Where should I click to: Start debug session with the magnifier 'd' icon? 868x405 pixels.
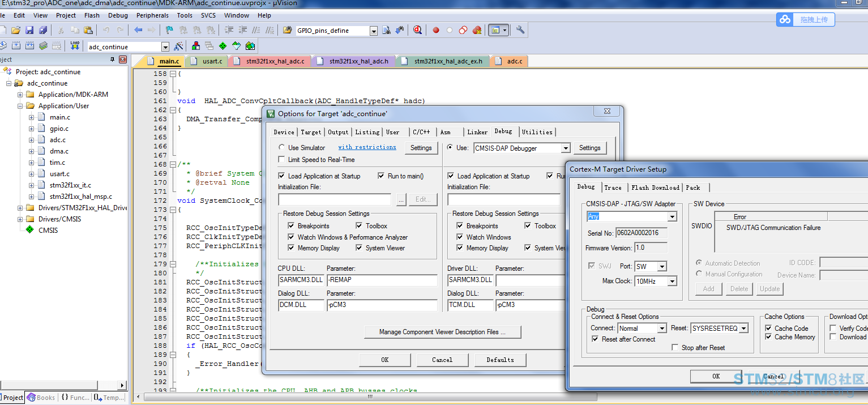pos(417,30)
